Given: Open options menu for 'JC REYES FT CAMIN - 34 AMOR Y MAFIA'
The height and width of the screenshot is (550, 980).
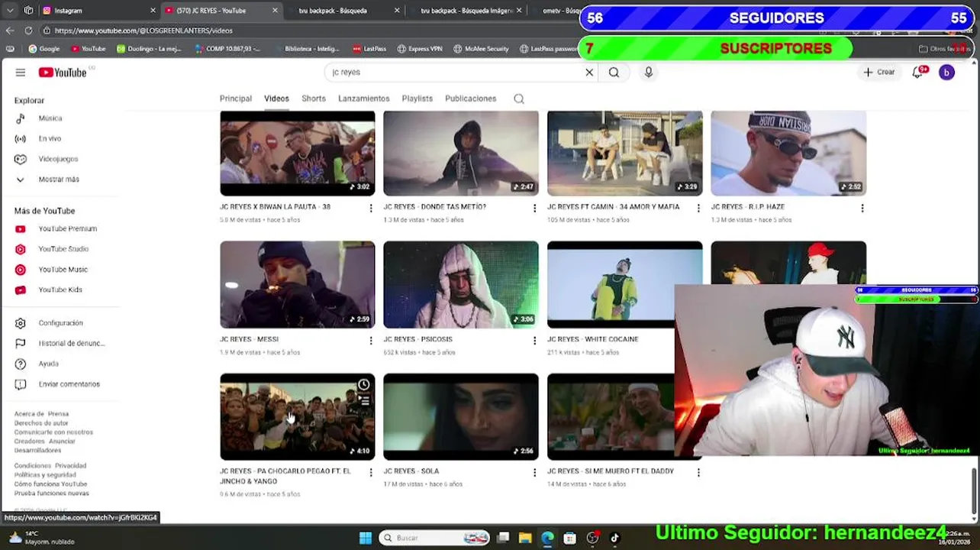Looking at the screenshot, I should [698, 208].
